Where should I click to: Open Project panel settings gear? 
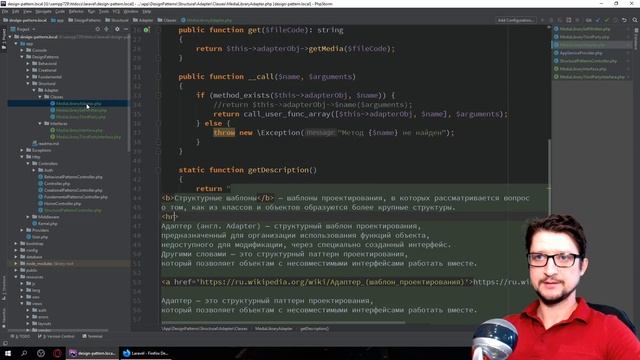click(117, 29)
